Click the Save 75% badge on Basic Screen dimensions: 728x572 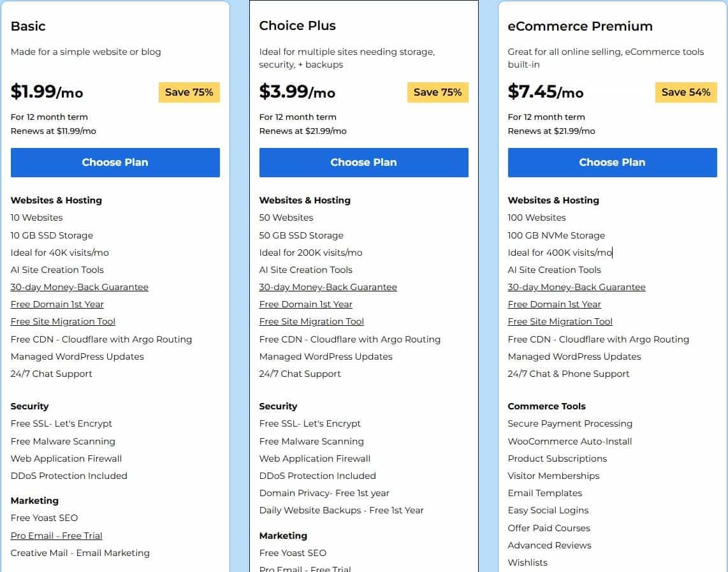(x=189, y=92)
